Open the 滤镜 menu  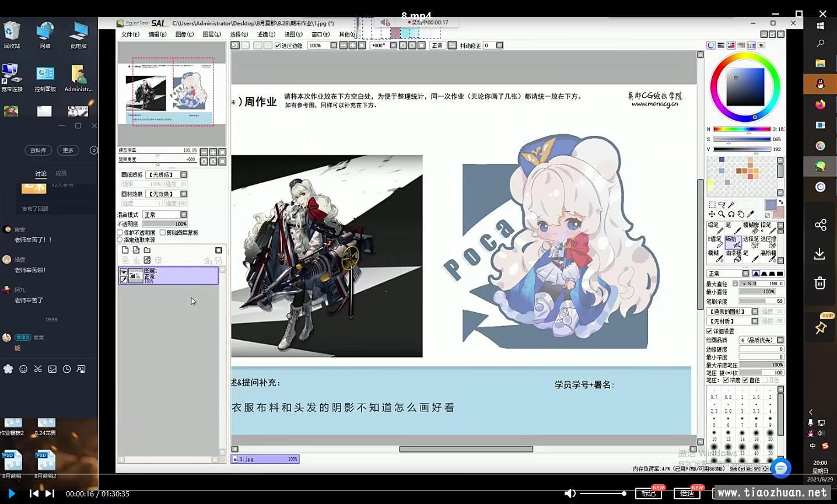pos(266,34)
